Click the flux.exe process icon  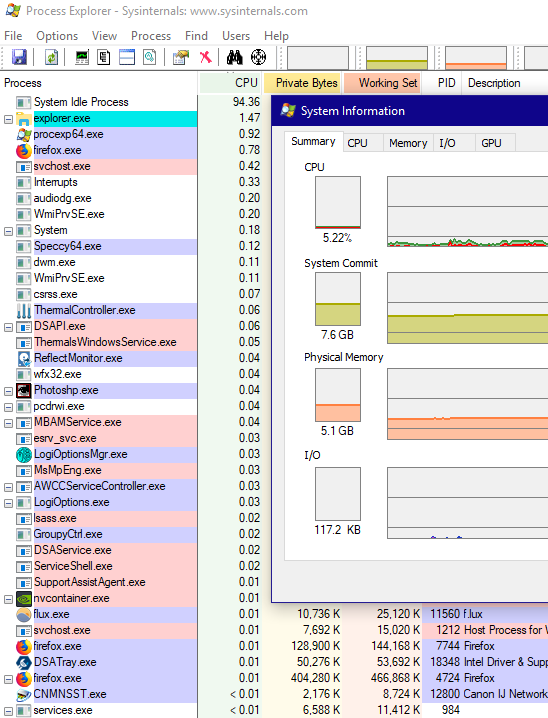click(23, 614)
